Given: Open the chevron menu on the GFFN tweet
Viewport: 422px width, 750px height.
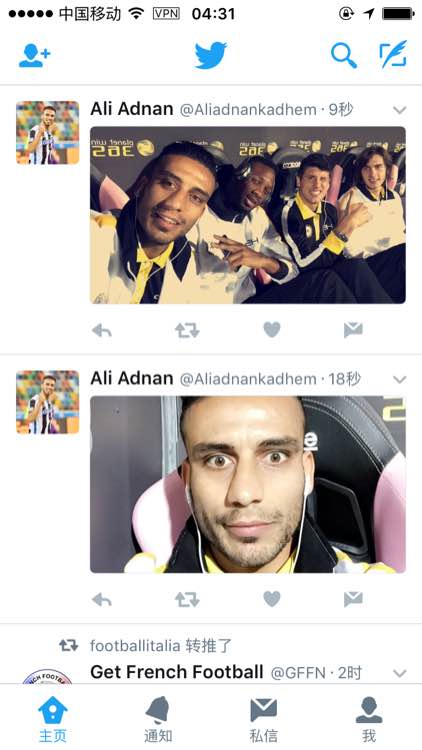Looking at the screenshot, I should pos(400,673).
